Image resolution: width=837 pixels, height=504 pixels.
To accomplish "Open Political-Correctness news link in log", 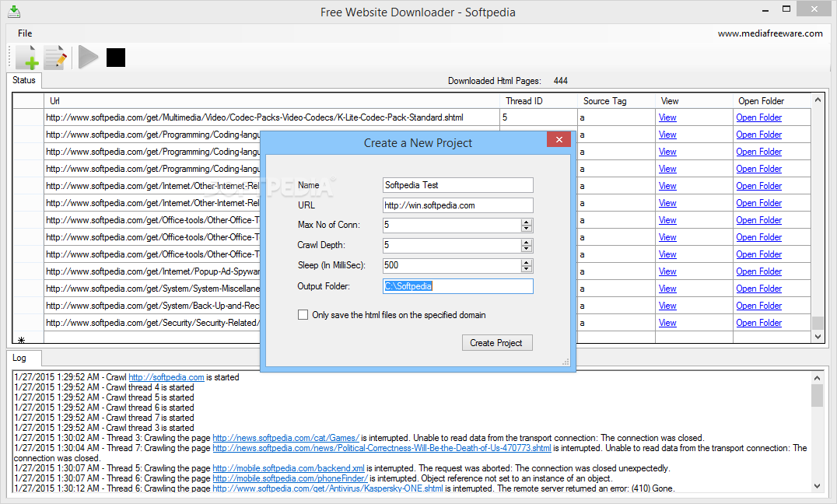I will (382, 448).
